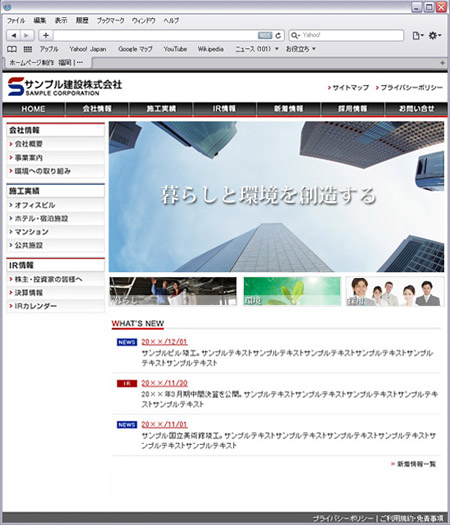Open the page document menu icon

[418, 35]
